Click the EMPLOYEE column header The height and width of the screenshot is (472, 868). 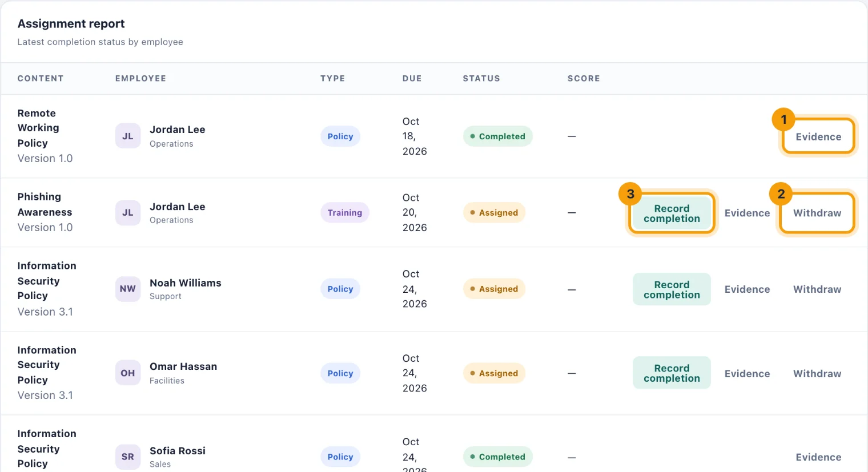click(140, 79)
